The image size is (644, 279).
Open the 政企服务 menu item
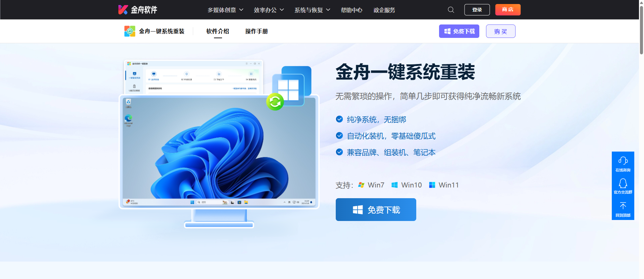[x=384, y=10]
